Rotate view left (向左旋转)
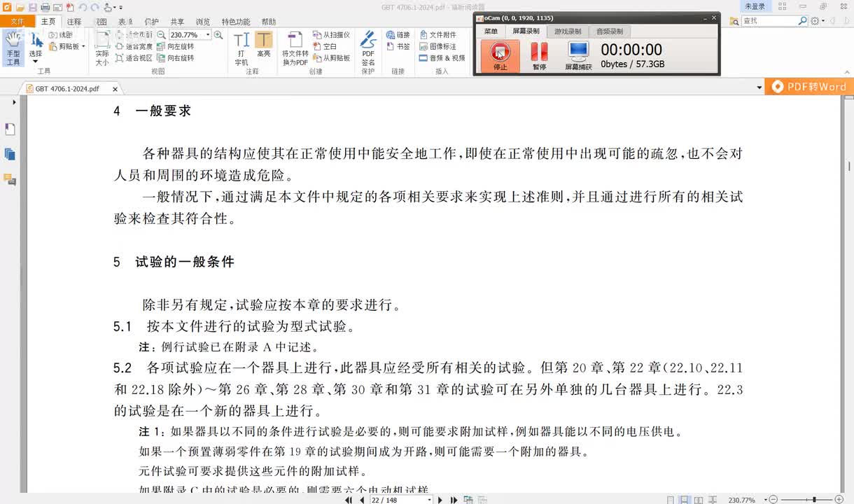 tap(175, 47)
